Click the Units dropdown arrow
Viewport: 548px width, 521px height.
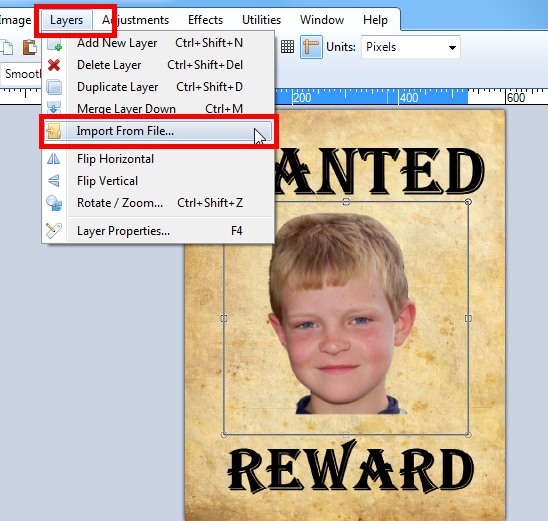(x=452, y=48)
